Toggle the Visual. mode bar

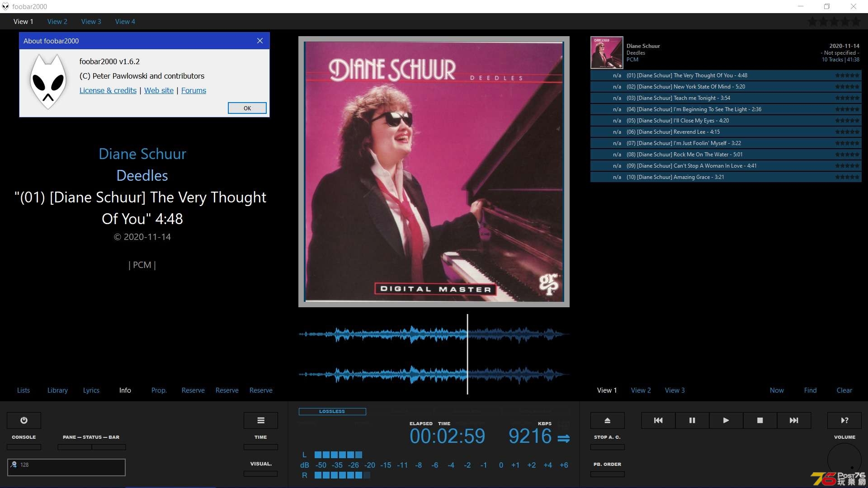(261, 474)
